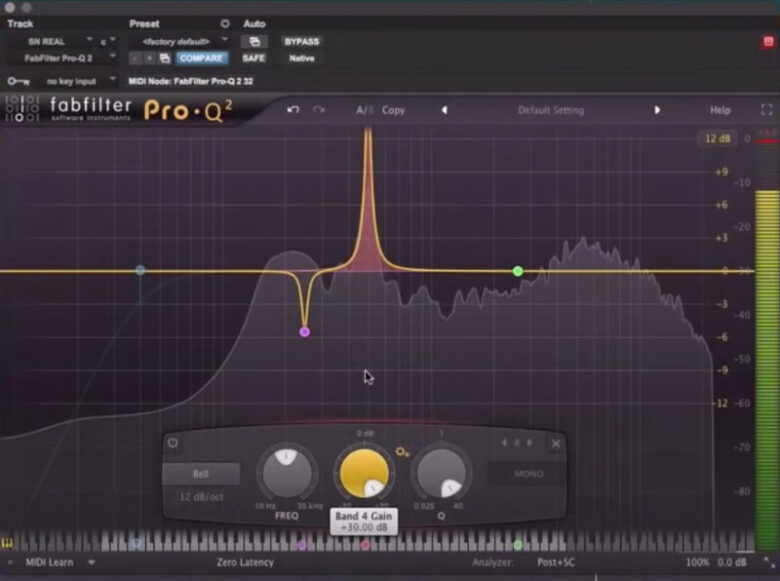Click the Auto header label
The image size is (780, 581).
254,23
